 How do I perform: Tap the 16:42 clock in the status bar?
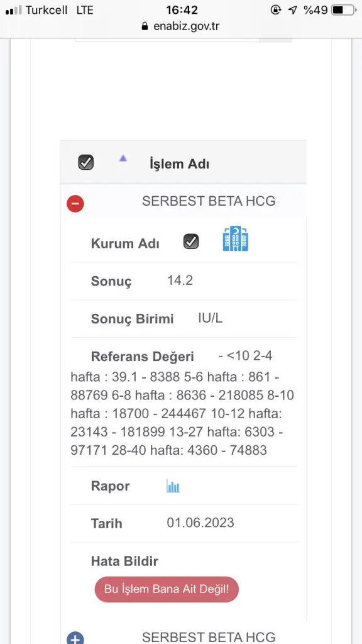[182, 10]
